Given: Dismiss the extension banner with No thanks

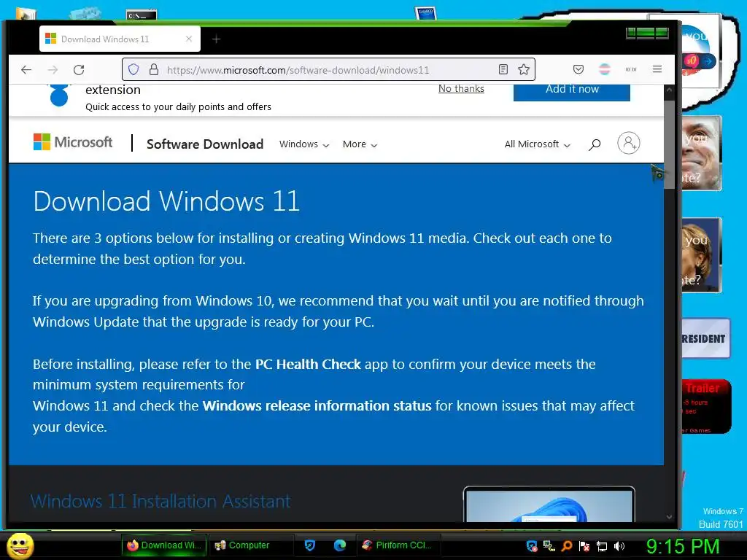Looking at the screenshot, I should tap(461, 88).
